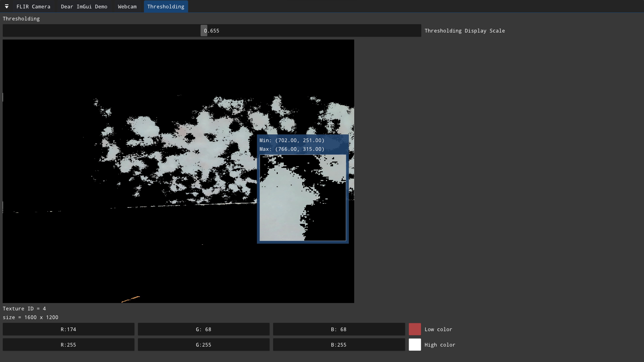Click the Thresholding Display Scale slider grab

[204, 31]
